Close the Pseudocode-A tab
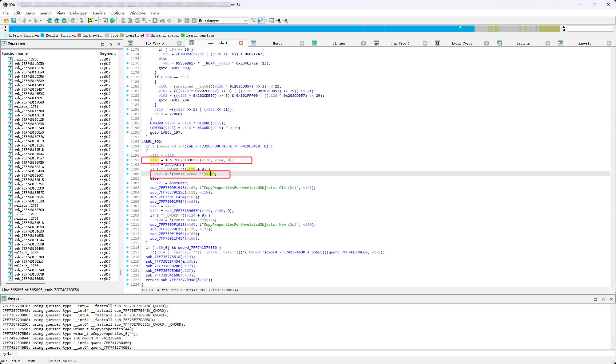Image resolution: width=616 pixels, height=364 pixels. click(x=241, y=43)
